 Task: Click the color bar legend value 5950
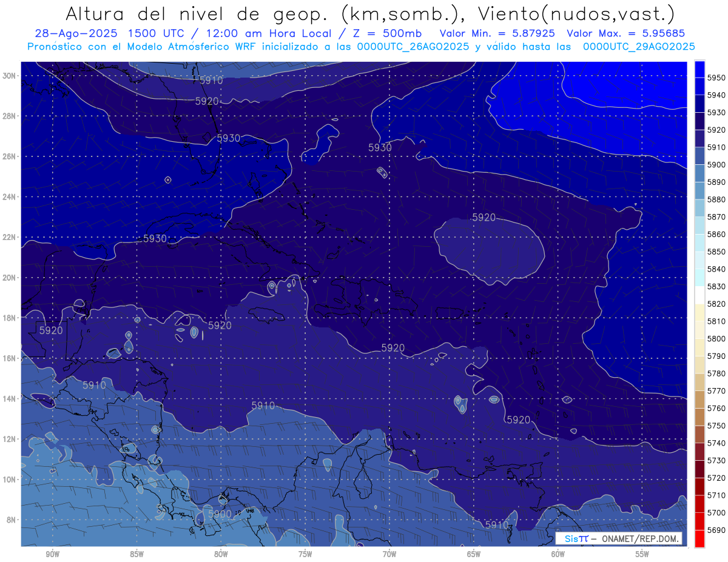pyautogui.click(x=716, y=78)
